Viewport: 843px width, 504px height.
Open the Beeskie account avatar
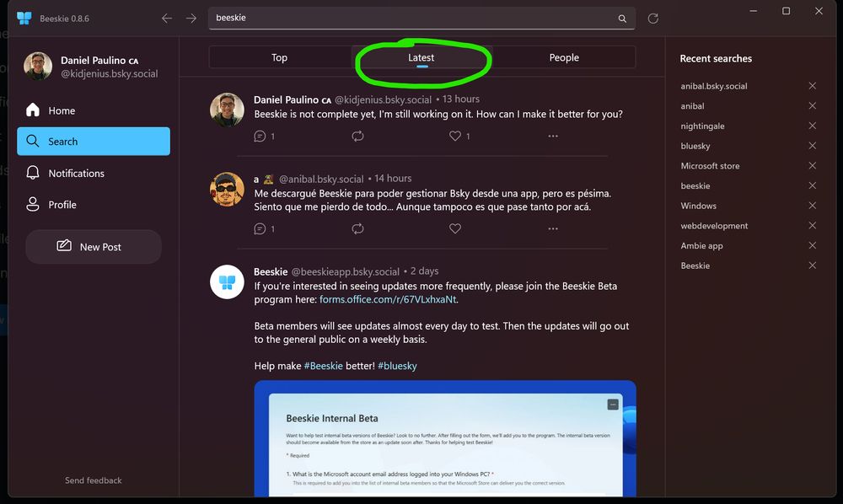pos(227,281)
